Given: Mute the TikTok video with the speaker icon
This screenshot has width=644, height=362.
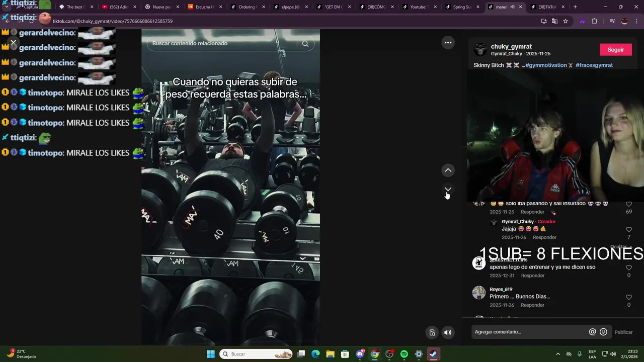Looking at the screenshot, I should [x=448, y=332].
